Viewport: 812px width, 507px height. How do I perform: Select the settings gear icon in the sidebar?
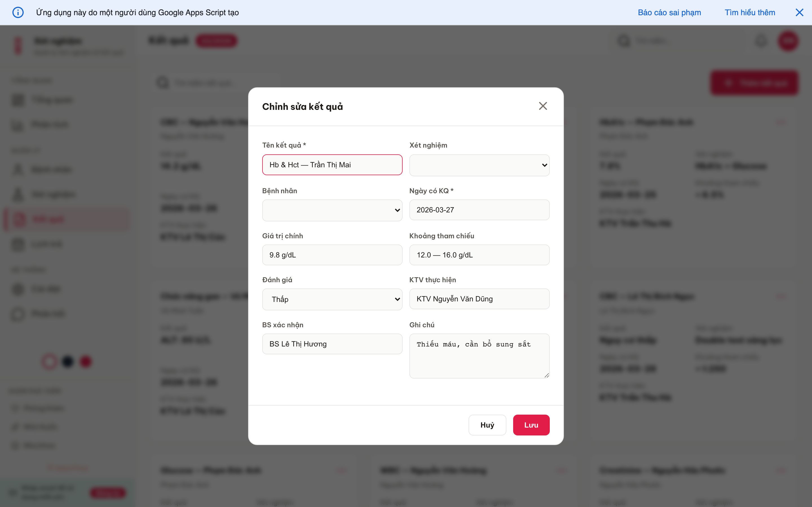pyautogui.click(x=17, y=289)
